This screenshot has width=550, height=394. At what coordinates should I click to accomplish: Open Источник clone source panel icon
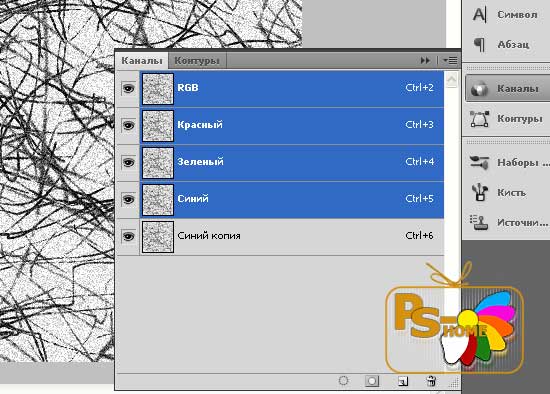point(479,222)
